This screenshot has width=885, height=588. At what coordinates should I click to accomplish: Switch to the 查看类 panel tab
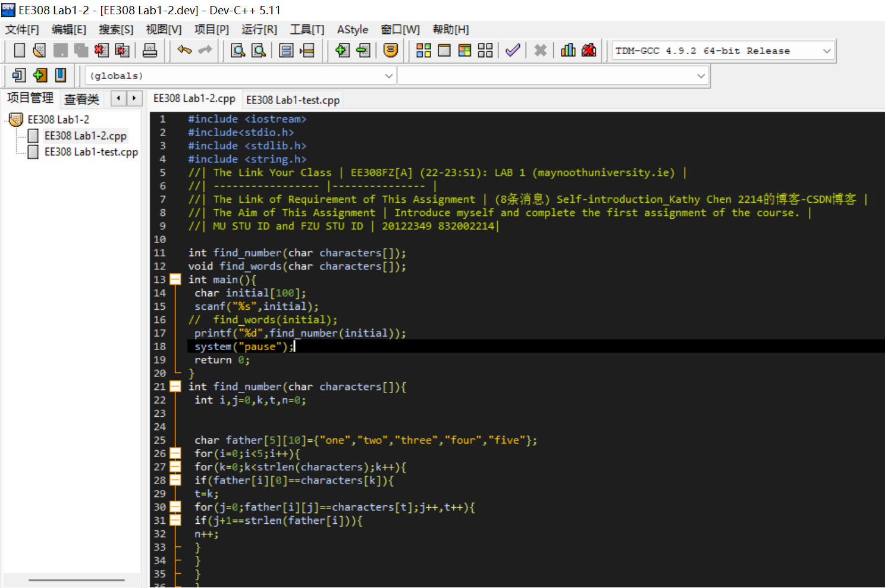coord(81,99)
